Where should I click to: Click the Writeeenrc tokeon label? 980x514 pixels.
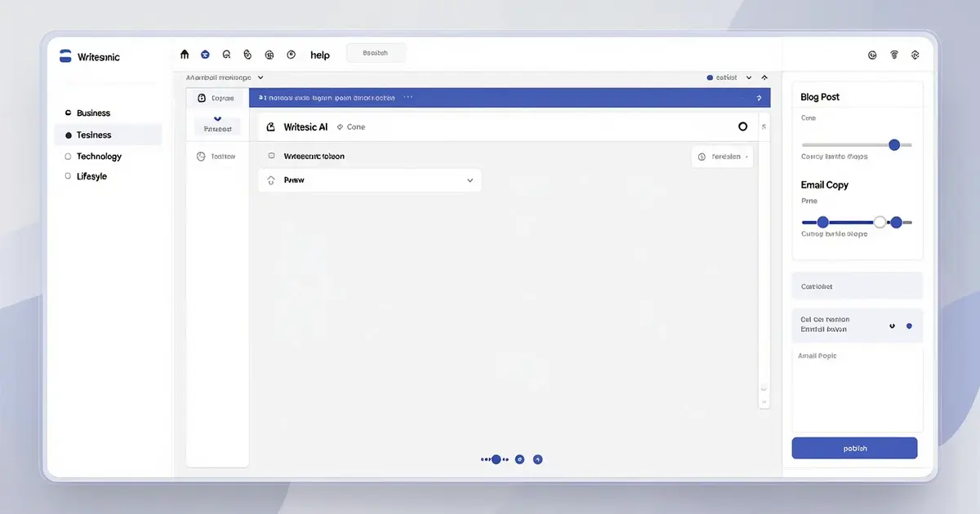pos(314,156)
